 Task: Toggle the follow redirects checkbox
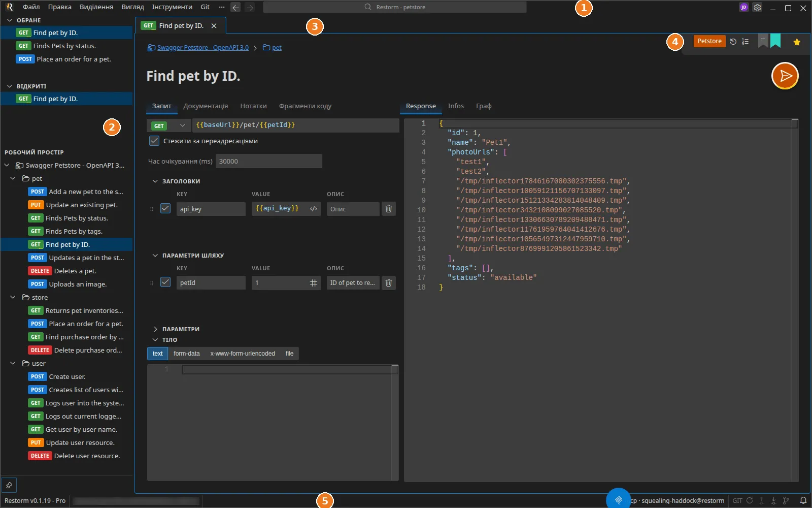pos(154,141)
